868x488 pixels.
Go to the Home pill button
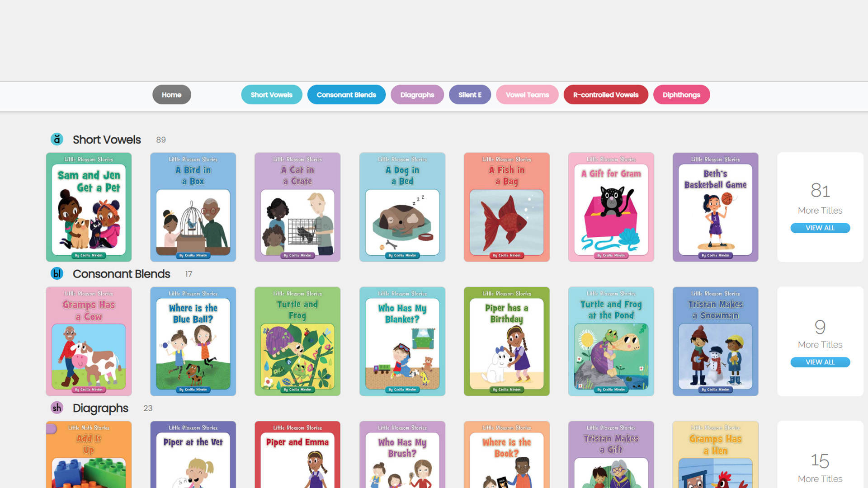tap(172, 95)
